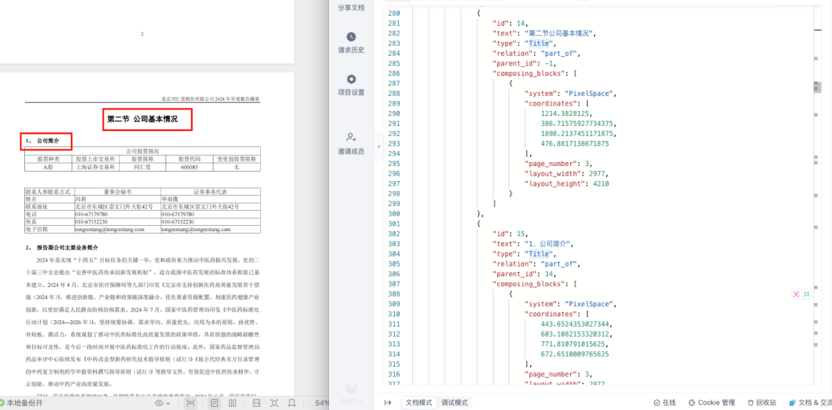This screenshot has height=410, width=832.
Task: Click the pink focus icon in the code editor
Action: (x=796, y=294)
